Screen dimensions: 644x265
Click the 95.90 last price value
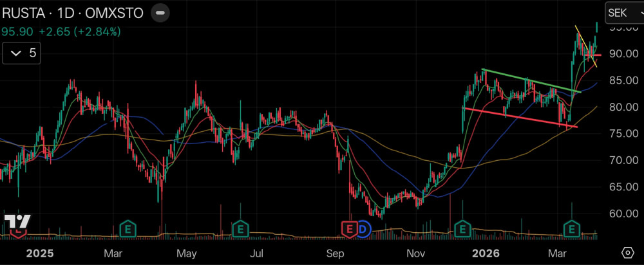point(17,32)
